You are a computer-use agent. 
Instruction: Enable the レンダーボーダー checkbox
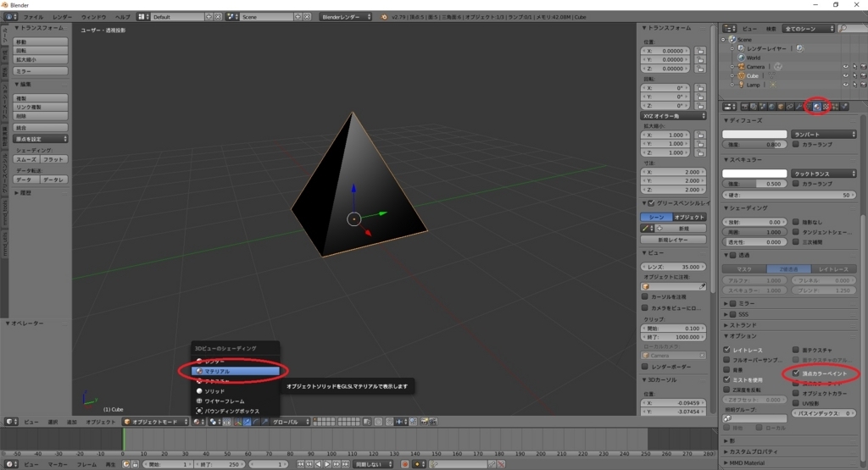645,367
